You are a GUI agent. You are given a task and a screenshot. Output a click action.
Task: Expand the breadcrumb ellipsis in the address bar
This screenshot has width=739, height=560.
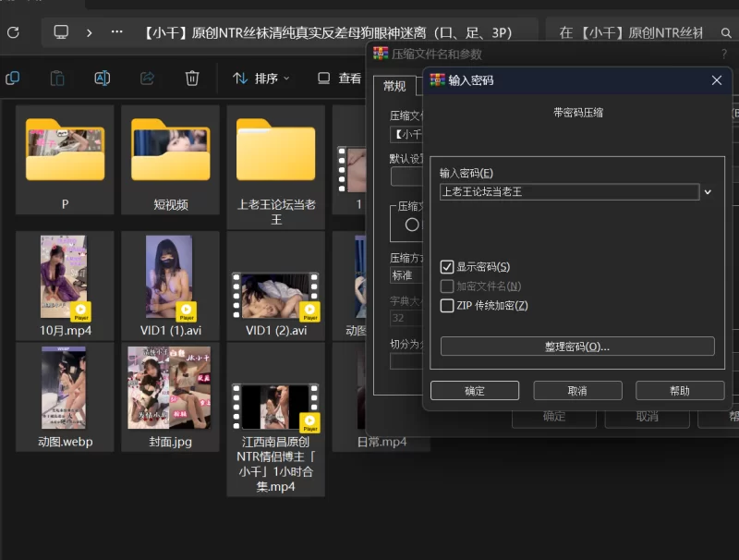[x=116, y=32]
